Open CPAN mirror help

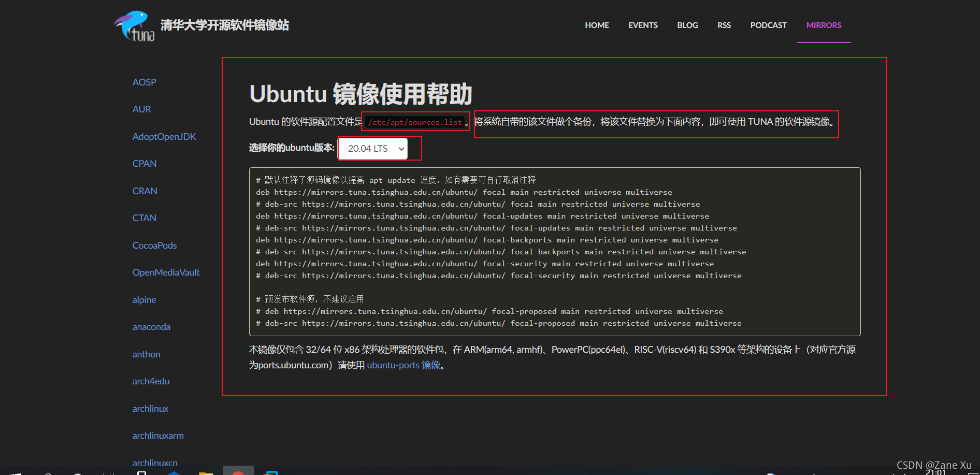(144, 164)
